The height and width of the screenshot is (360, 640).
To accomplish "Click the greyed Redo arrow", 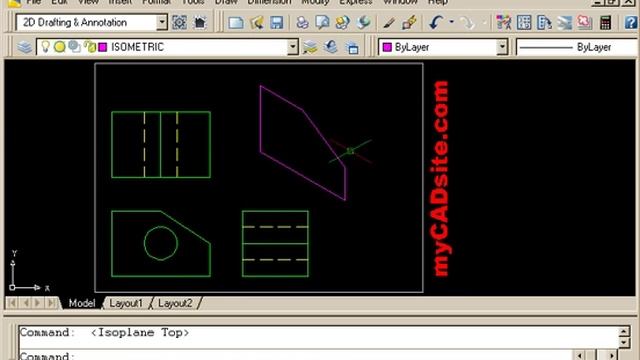I will coord(467,22).
